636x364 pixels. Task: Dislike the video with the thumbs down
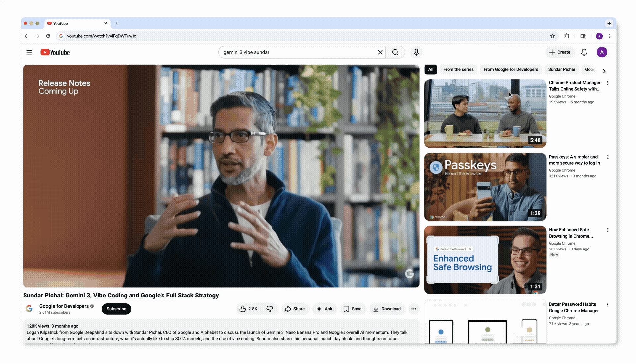(x=269, y=309)
